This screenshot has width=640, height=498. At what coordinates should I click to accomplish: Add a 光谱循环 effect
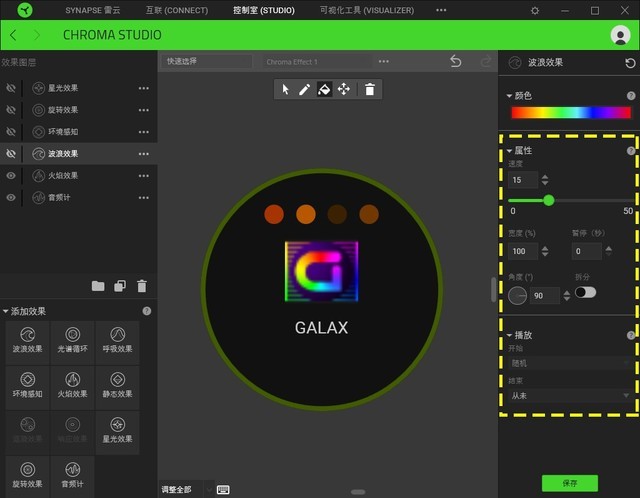point(72,342)
